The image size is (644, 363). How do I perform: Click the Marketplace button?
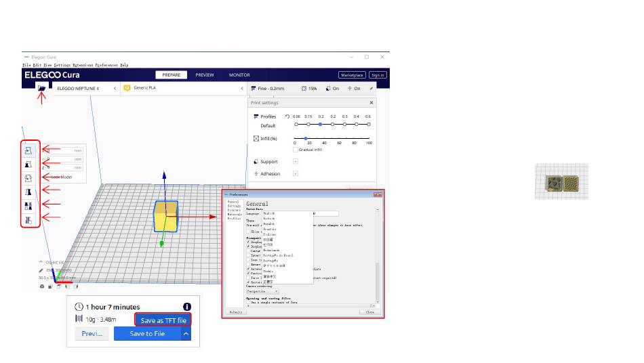pos(352,75)
